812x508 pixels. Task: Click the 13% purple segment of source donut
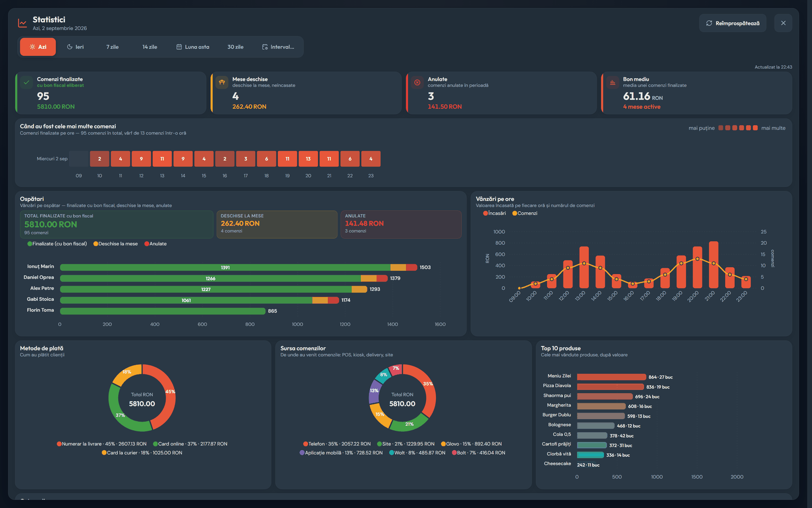point(375,391)
